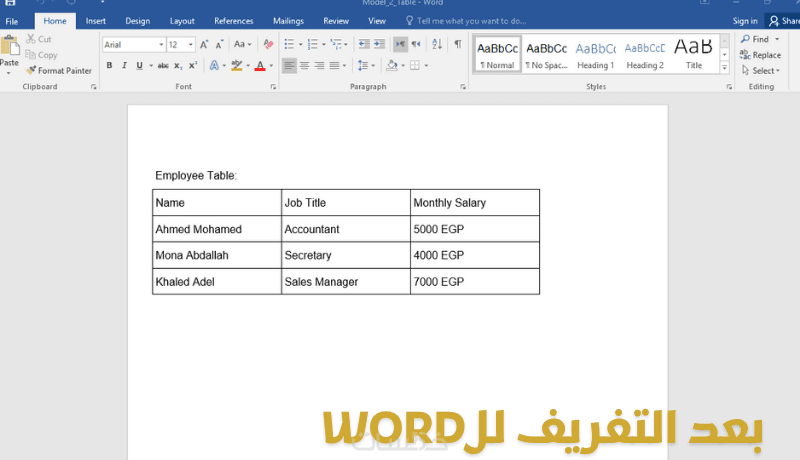Open the File tab
Image resolution: width=800 pixels, height=460 pixels.
pyautogui.click(x=12, y=21)
